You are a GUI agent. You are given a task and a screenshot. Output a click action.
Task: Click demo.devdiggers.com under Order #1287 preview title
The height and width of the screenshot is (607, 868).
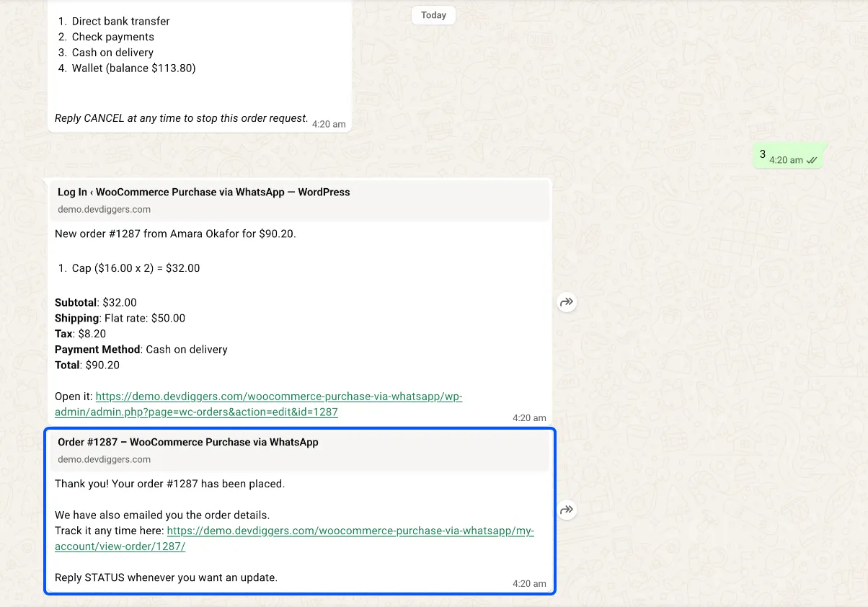coord(105,460)
